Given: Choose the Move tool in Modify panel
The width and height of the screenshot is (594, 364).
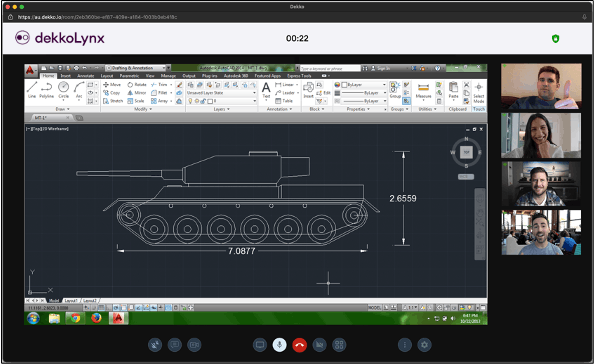Looking at the screenshot, I should pos(112,84).
